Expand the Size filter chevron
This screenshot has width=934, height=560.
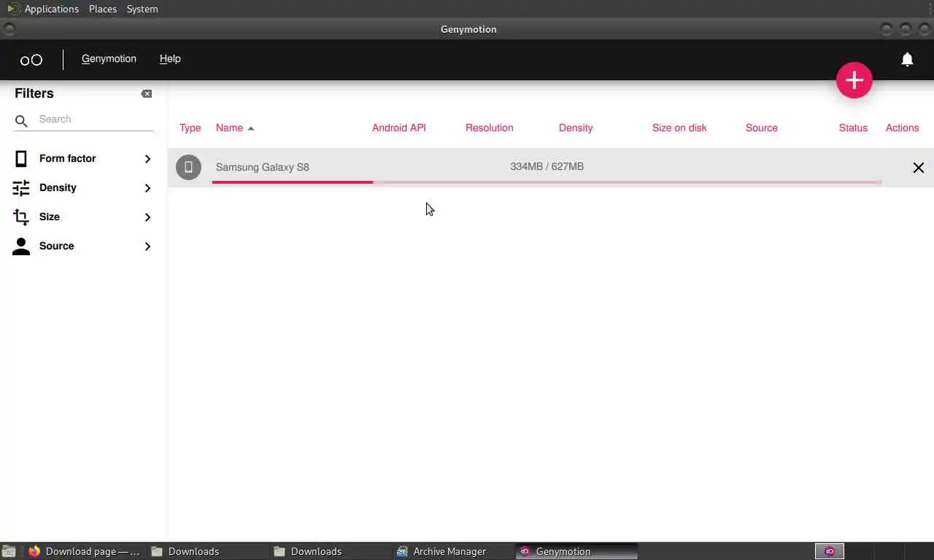click(147, 217)
